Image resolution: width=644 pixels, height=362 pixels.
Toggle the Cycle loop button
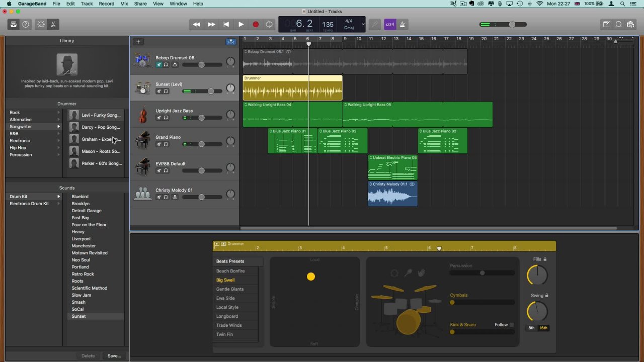click(269, 24)
